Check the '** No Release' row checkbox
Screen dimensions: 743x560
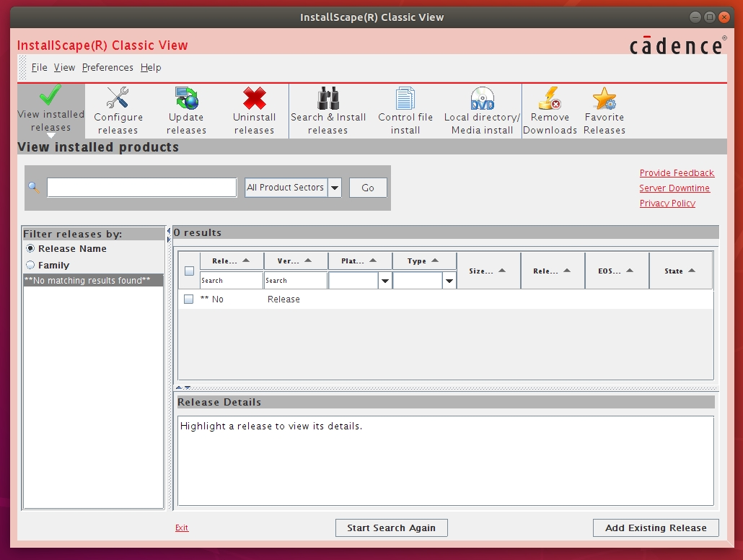[188, 299]
